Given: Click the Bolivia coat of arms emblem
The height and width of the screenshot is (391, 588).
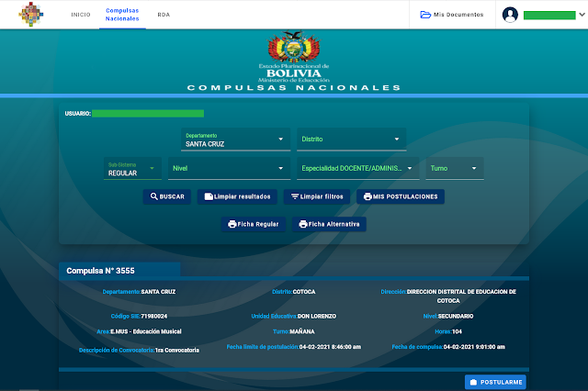Looking at the screenshot, I should pos(294,47).
